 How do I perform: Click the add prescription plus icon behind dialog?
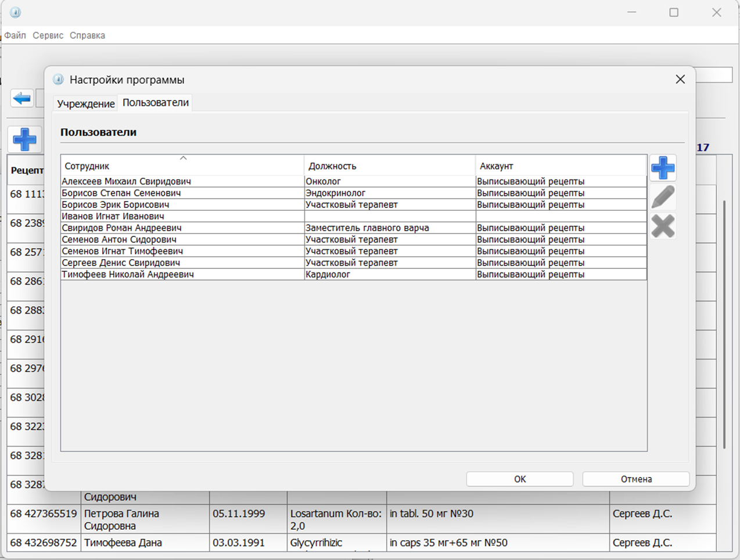tap(24, 139)
